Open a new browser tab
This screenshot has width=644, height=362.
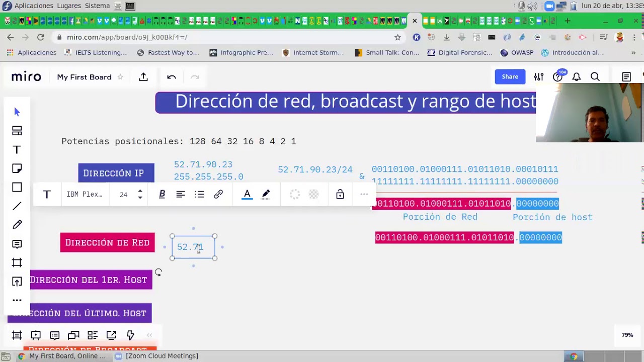568,21
